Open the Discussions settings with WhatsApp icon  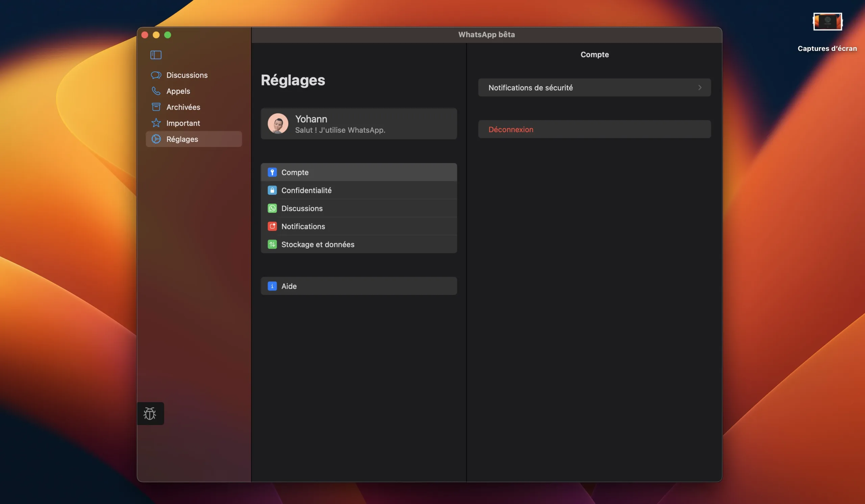302,208
